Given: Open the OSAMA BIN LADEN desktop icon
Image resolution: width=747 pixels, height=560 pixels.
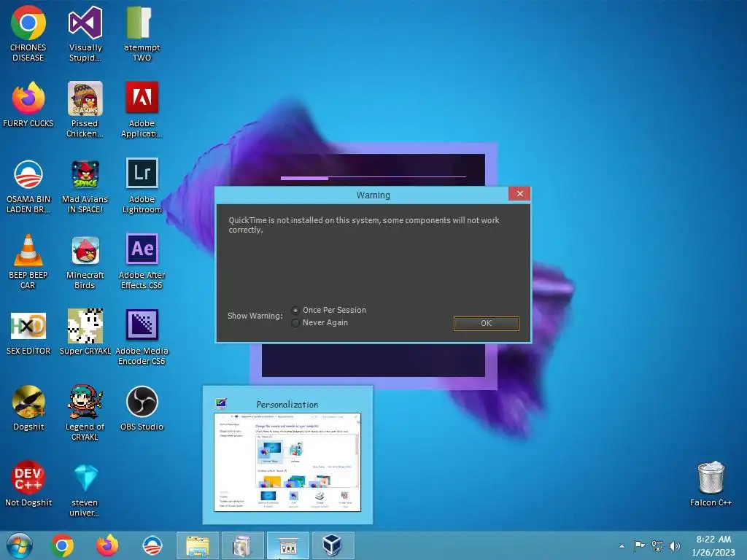Looking at the screenshot, I should [x=28, y=186].
